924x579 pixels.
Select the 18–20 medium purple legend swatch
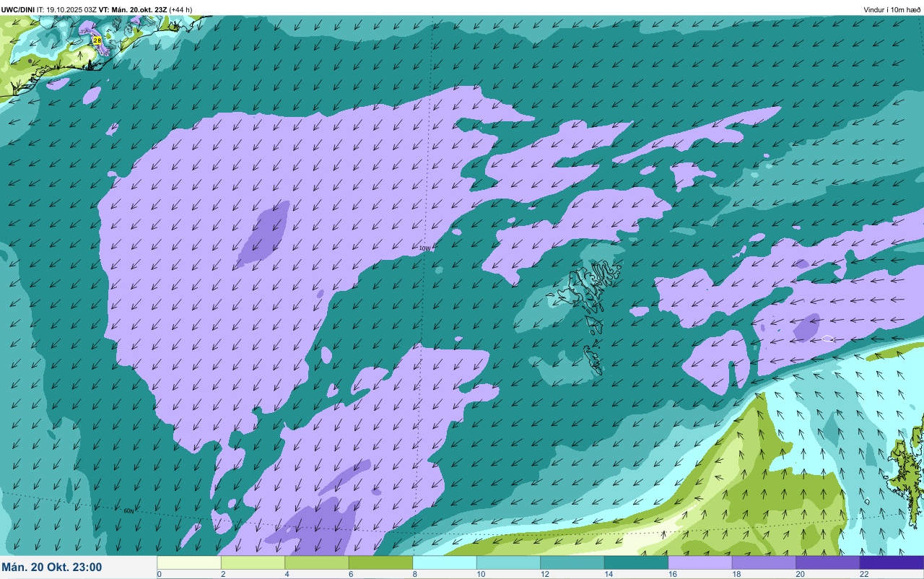764,562
